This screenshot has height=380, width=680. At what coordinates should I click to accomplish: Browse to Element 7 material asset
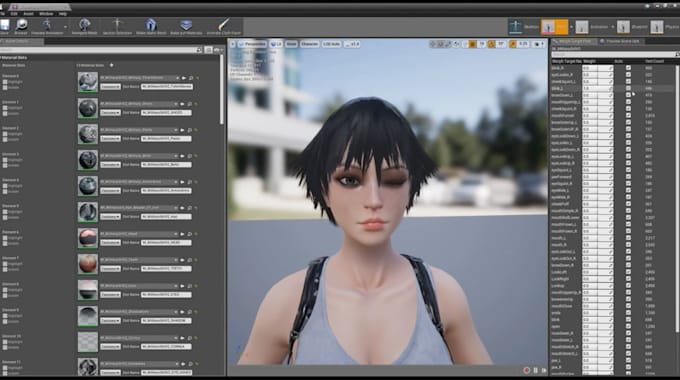pos(190,260)
